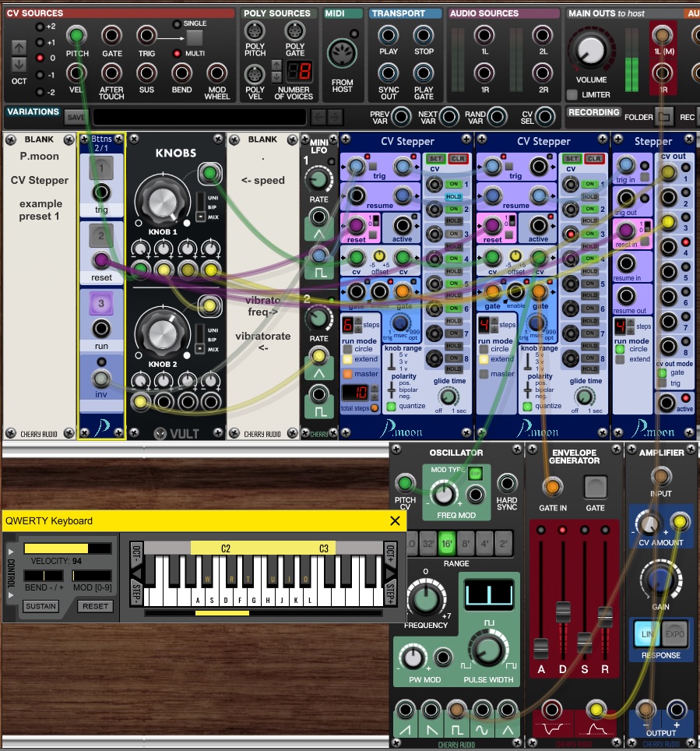700x751 pixels.
Task: Increase steps on the first CV Stepper
Action: [x=360, y=320]
